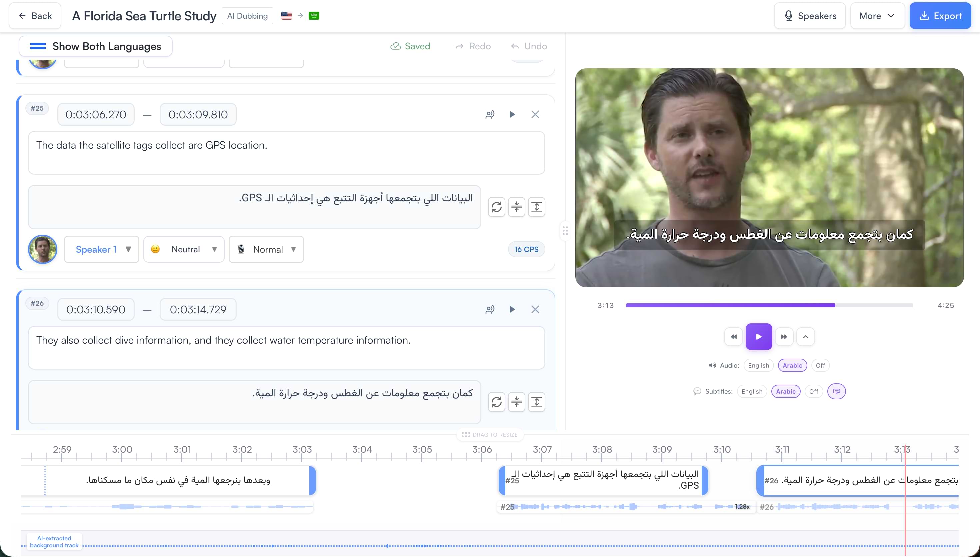Click the voice clone icon in segment #25
The width and height of the screenshot is (980, 557).
point(490,114)
